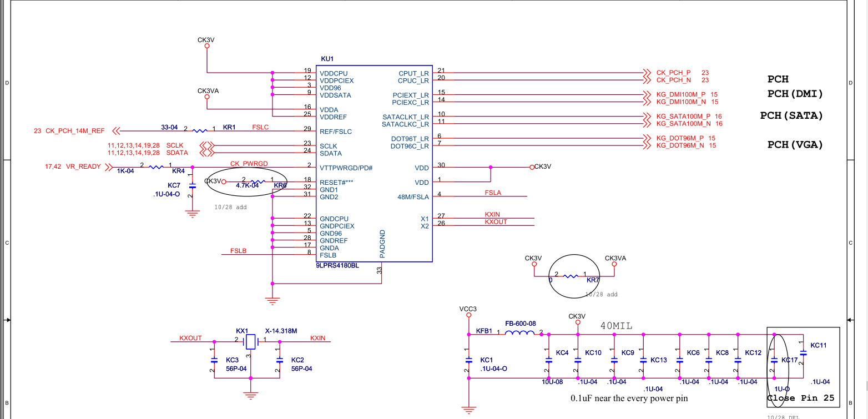
Task: Click the red FSLC net label
Action: click(260, 127)
